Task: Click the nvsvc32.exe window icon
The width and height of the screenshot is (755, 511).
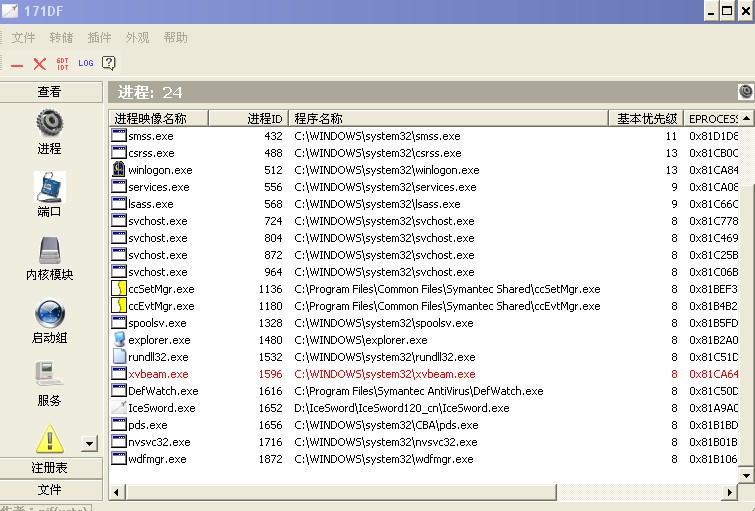Action: [x=118, y=441]
